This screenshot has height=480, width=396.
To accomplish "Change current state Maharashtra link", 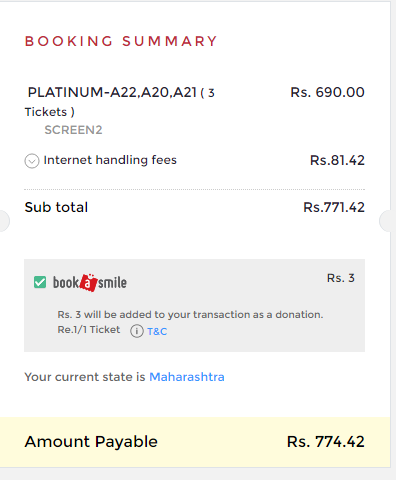I will coord(187,377).
